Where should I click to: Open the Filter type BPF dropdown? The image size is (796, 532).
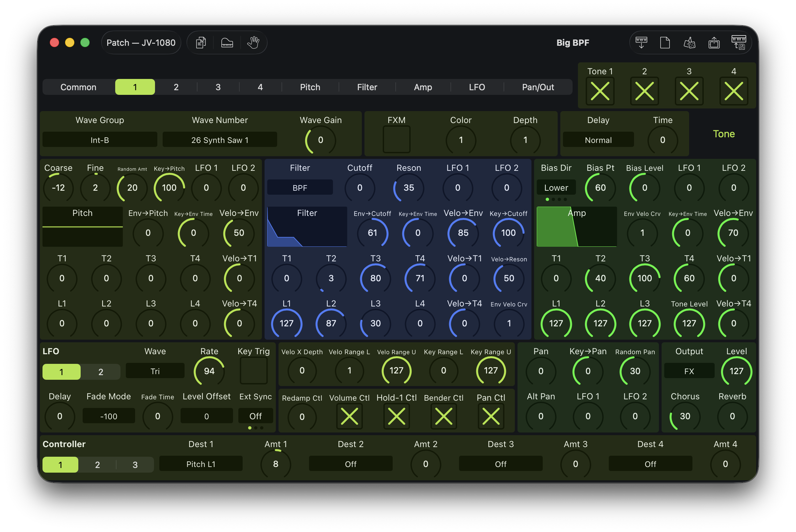point(300,188)
